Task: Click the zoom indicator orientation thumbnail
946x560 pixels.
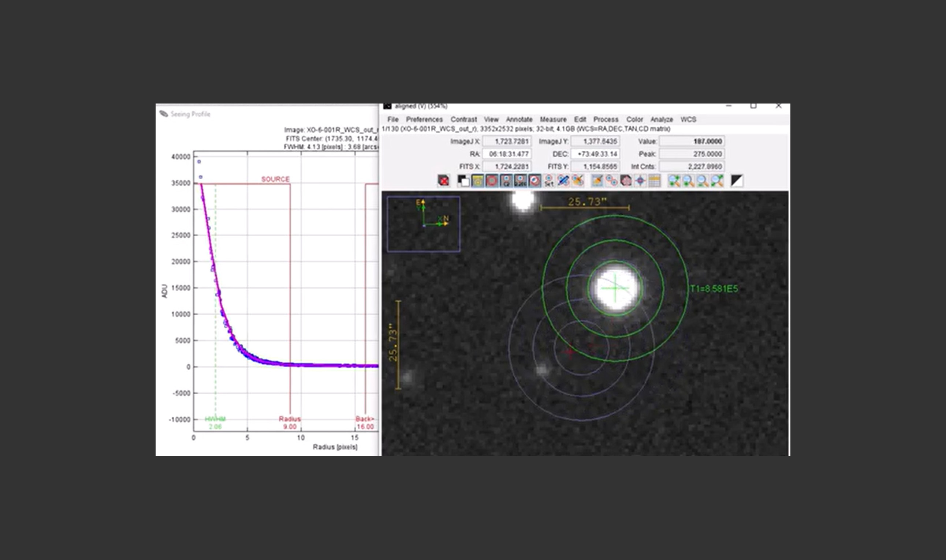Action: coord(423,224)
